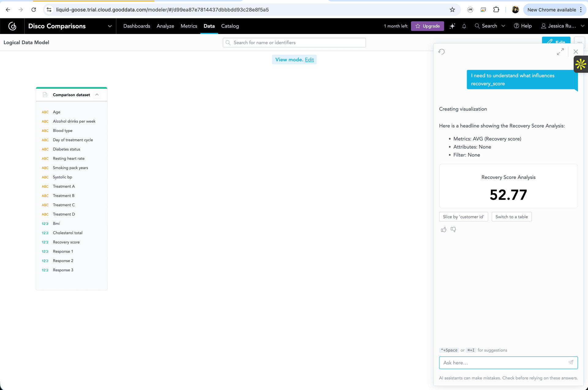
Task: Click the Upgrade button
Action: pos(427,26)
